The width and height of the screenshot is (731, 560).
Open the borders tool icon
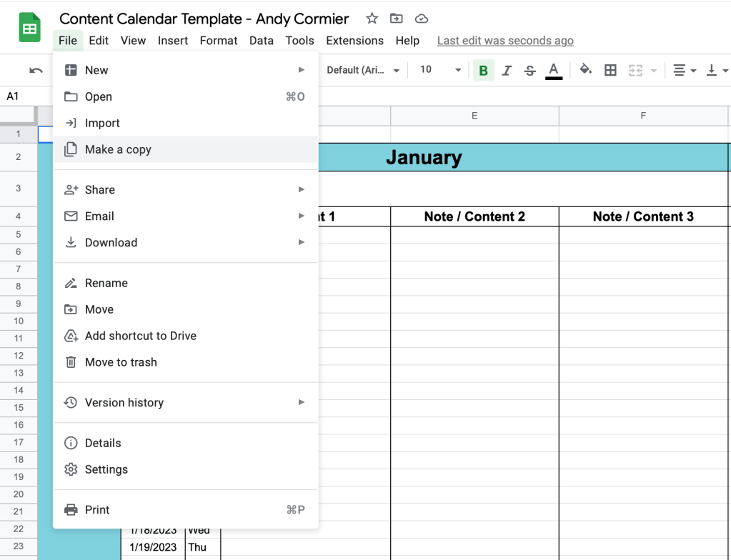[610, 70]
